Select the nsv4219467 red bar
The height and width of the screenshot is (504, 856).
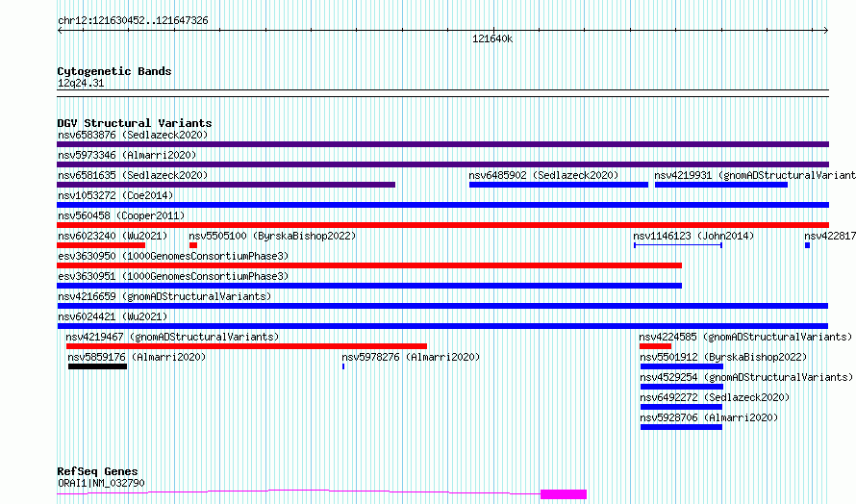coord(246,346)
